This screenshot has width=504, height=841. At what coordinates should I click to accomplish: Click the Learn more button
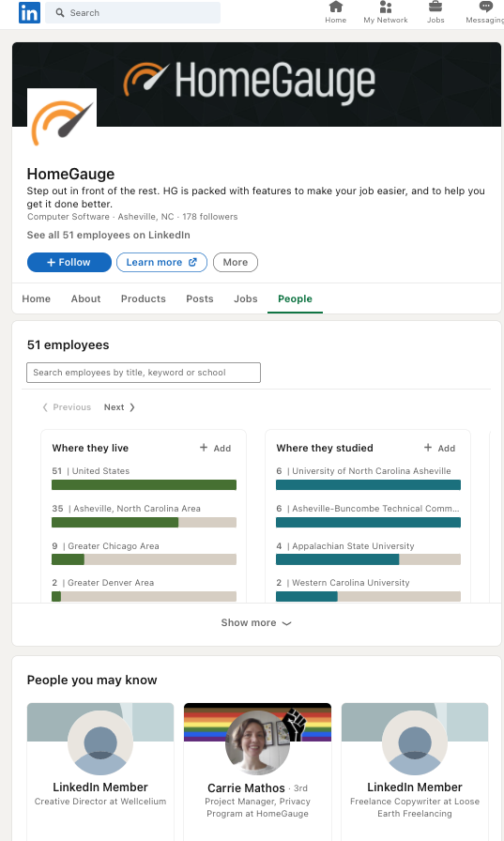coord(161,262)
